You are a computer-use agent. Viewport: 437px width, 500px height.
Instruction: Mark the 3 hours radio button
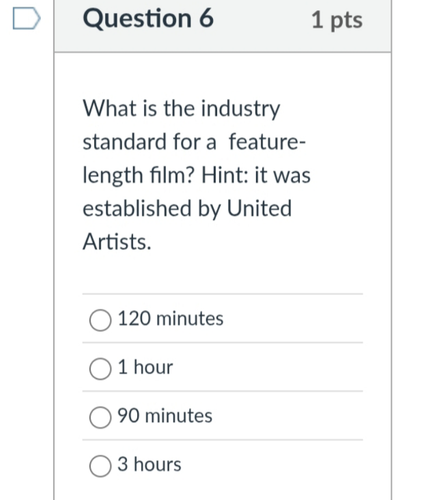[100, 466]
